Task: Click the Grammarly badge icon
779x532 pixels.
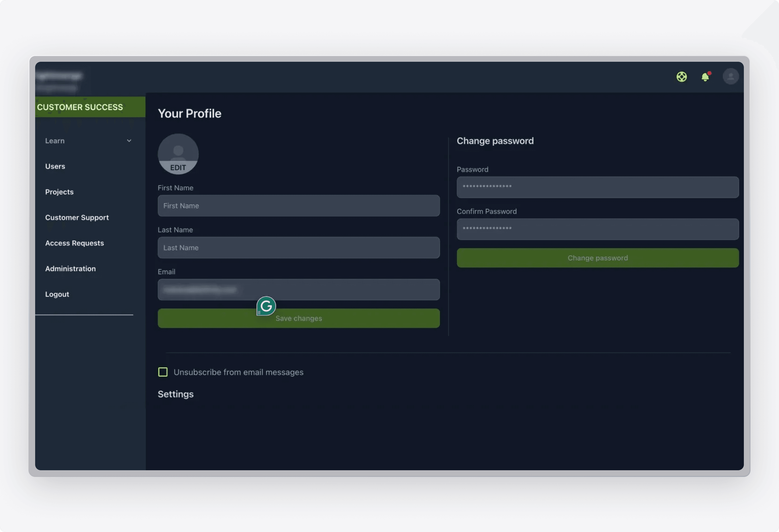Action: [266, 306]
